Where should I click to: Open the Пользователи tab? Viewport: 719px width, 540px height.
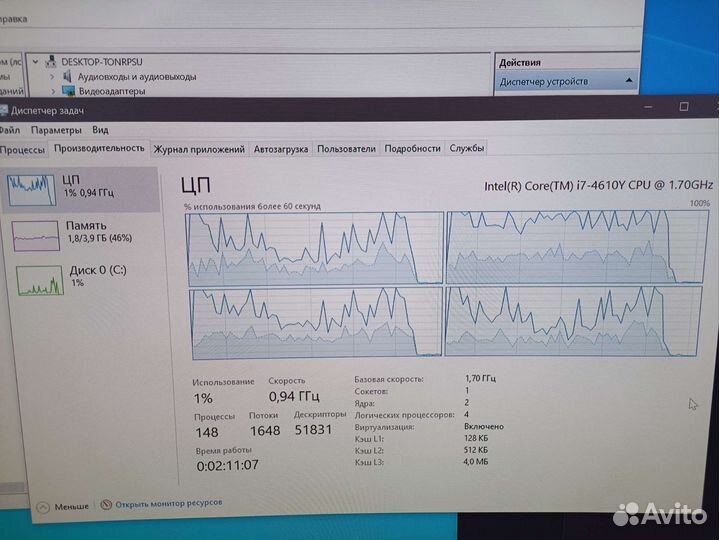346,149
